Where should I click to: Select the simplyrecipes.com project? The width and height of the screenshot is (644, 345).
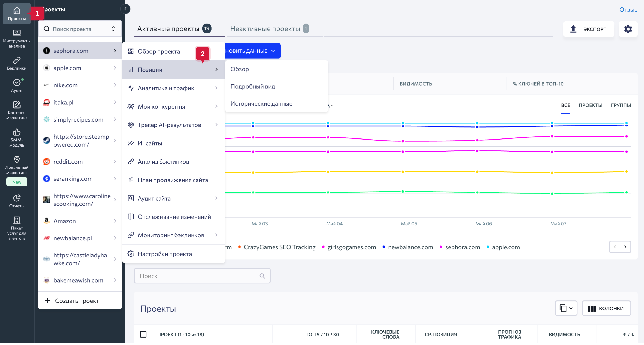coord(80,119)
